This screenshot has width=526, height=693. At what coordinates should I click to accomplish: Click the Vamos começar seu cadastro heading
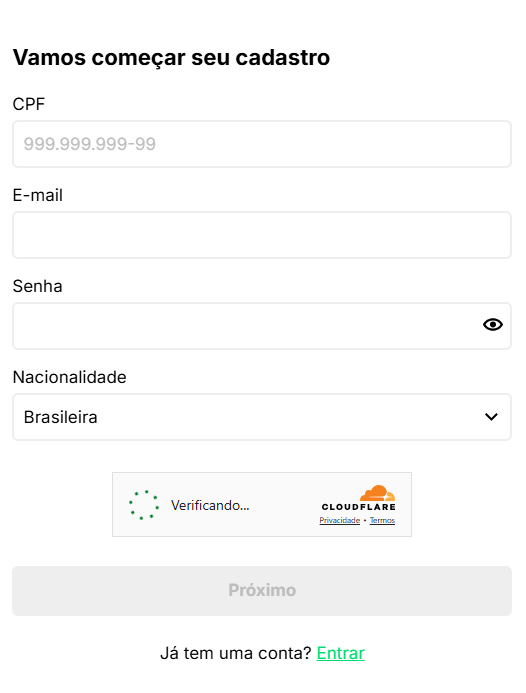coord(172,58)
